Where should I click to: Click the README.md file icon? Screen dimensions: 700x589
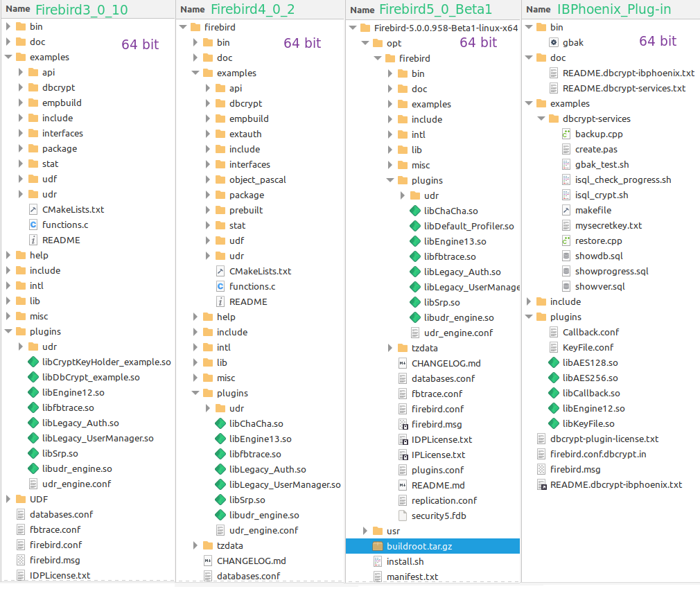(x=403, y=485)
